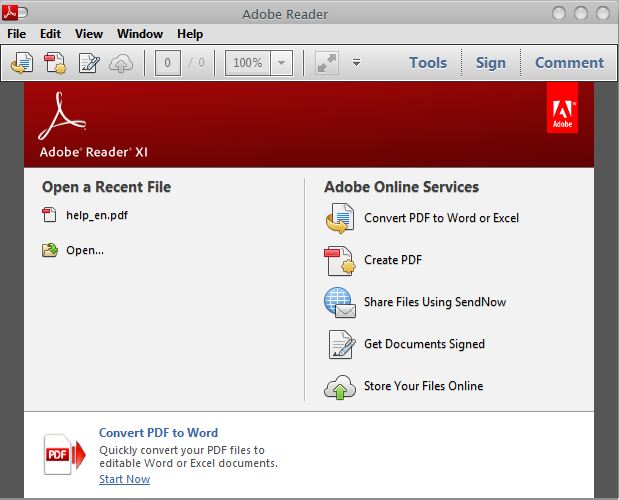
Task: Click the 100% zoom value field
Action: click(x=248, y=63)
